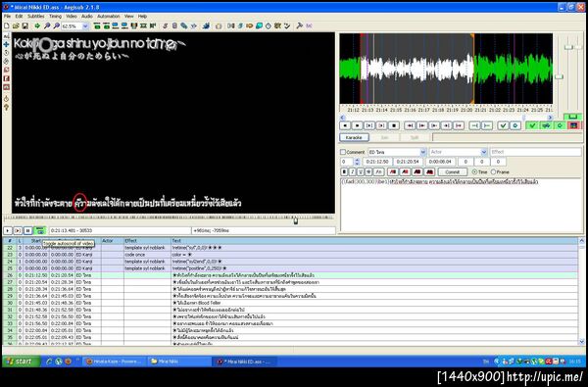Open the Attachments list icon
This screenshot has width=588, height=387.
click(184, 25)
